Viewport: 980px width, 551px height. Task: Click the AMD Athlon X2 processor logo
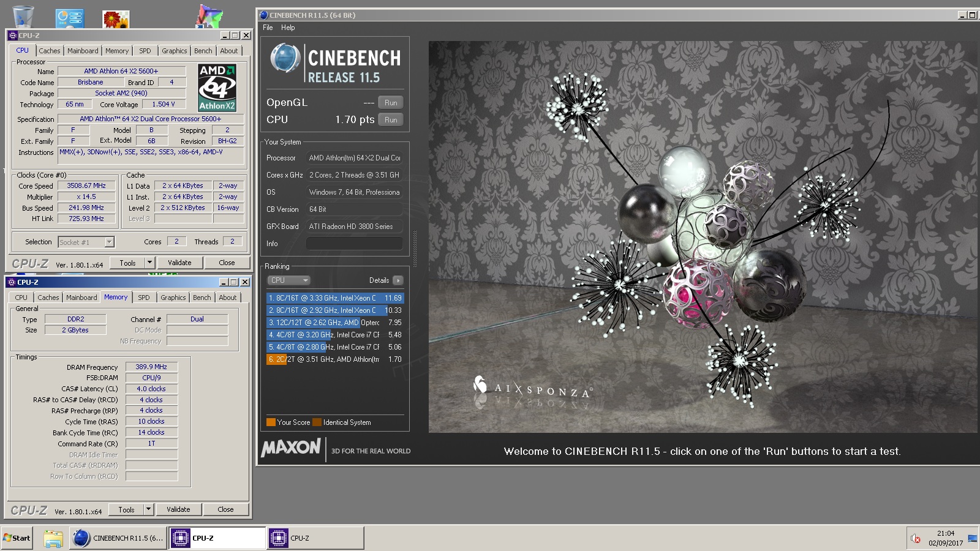[217, 88]
